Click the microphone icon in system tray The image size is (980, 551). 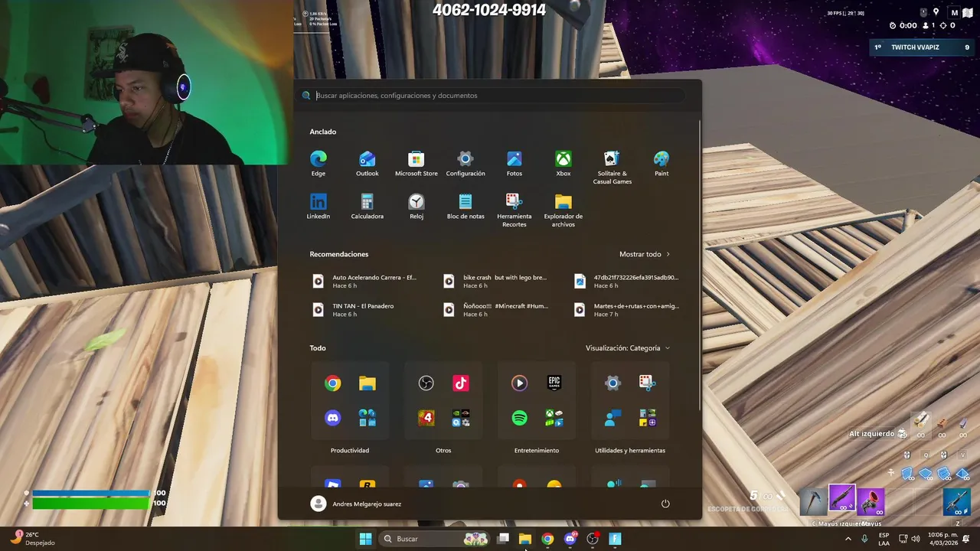864,539
